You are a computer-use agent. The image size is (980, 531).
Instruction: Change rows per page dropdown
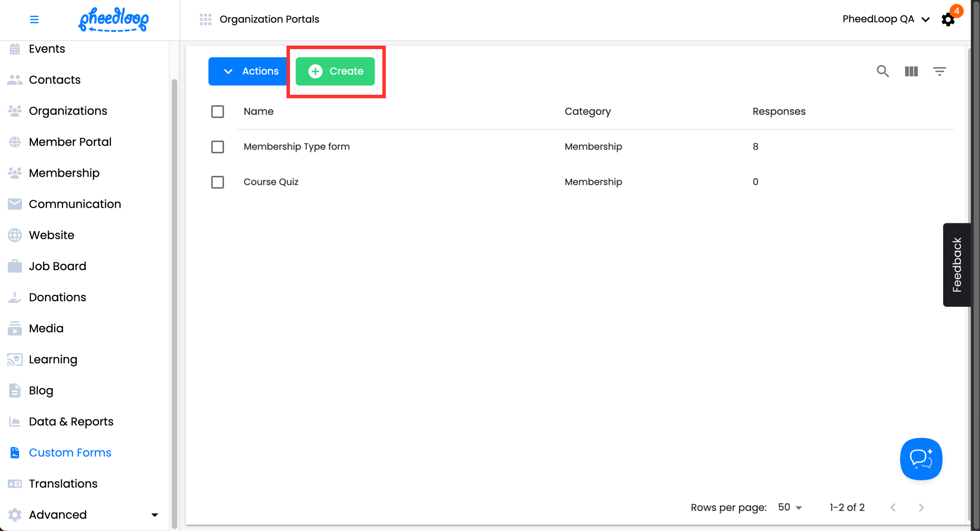[790, 507]
